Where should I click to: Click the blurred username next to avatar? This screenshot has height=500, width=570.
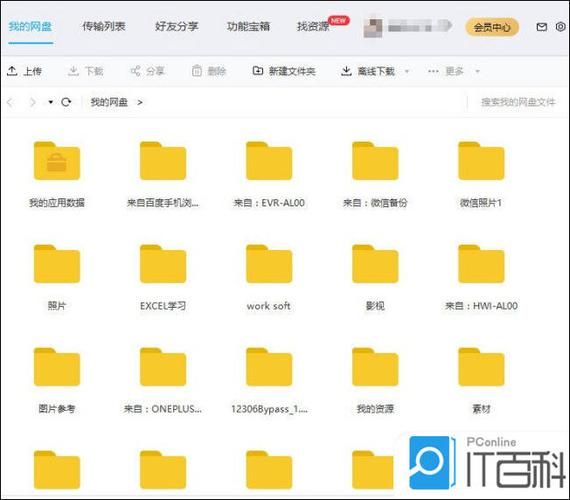pos(419,27)
